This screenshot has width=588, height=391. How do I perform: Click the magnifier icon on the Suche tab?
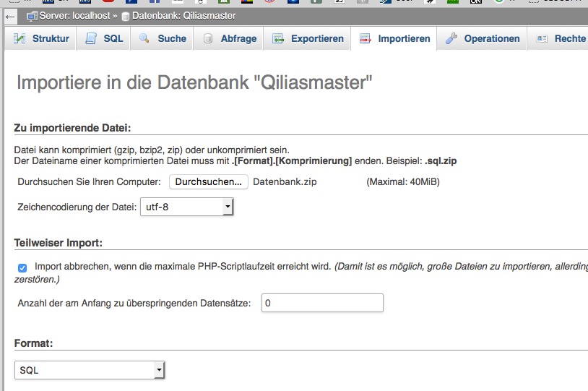click(145, 39)
